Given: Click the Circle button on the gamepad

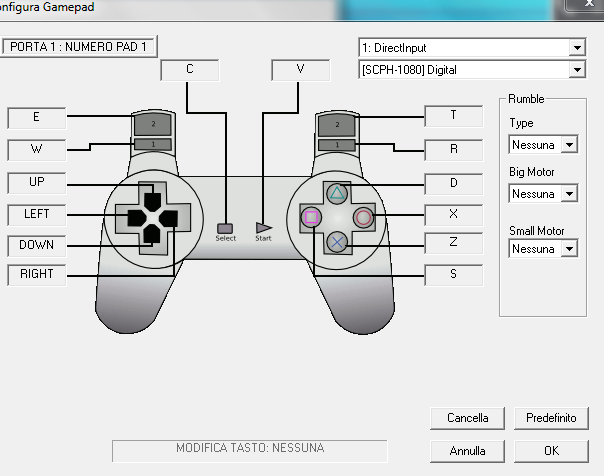Looking at the screenshot, I should [x=363, y=218].
